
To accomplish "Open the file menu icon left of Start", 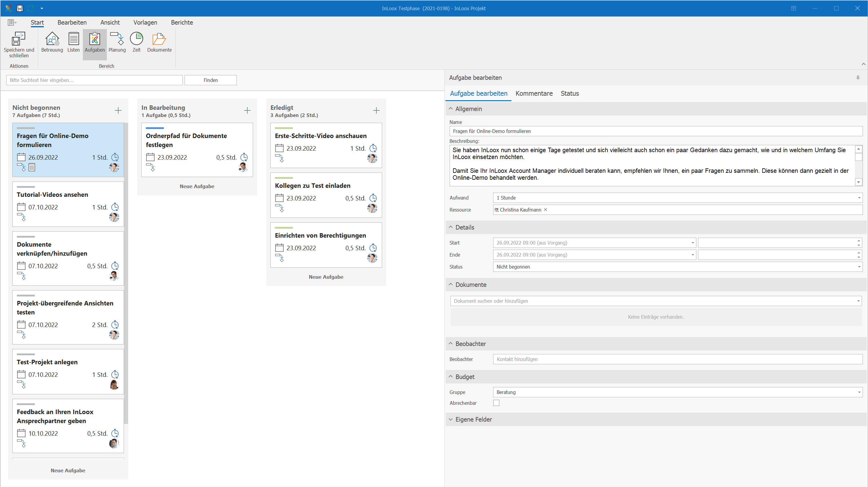I will click(x=12, y=23).
